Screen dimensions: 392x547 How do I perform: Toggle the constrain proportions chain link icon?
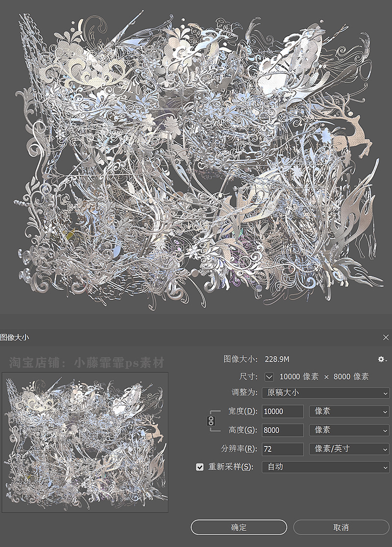coord(211,421)
